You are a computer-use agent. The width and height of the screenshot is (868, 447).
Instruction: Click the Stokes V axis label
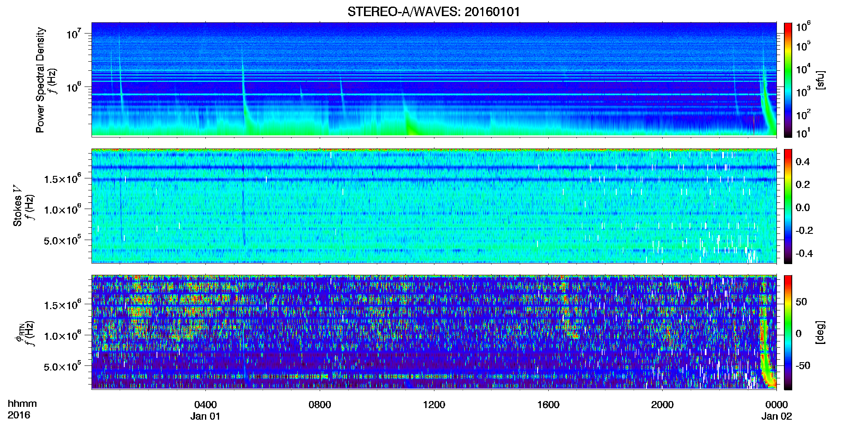click(x=17, y=206)
